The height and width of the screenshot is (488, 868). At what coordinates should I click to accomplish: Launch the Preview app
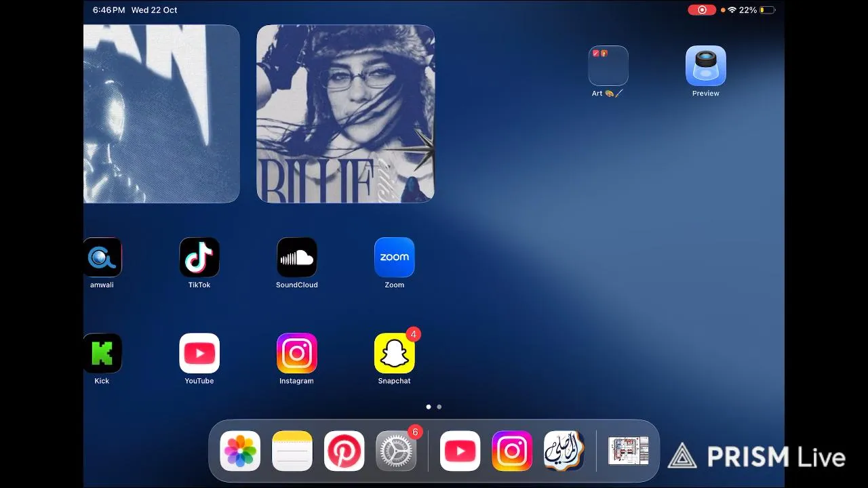pos(706,66)
